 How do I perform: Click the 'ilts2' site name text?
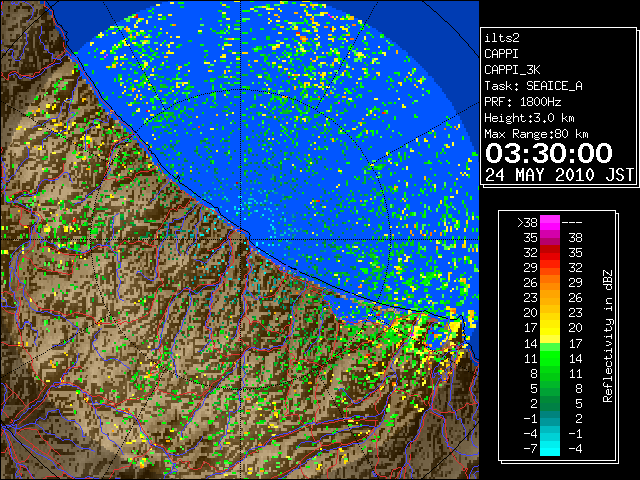coord(502,38)
